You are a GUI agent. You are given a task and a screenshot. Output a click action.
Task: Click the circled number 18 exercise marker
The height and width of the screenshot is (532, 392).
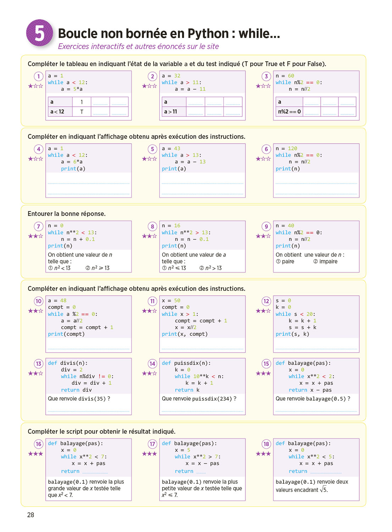(x=266, y=444)
